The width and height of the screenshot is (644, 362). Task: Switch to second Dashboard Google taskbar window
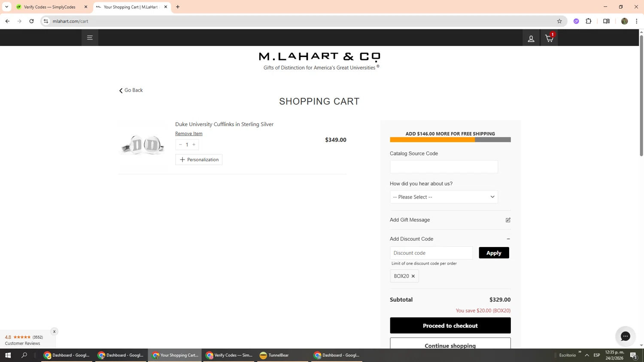coord(121,355)
